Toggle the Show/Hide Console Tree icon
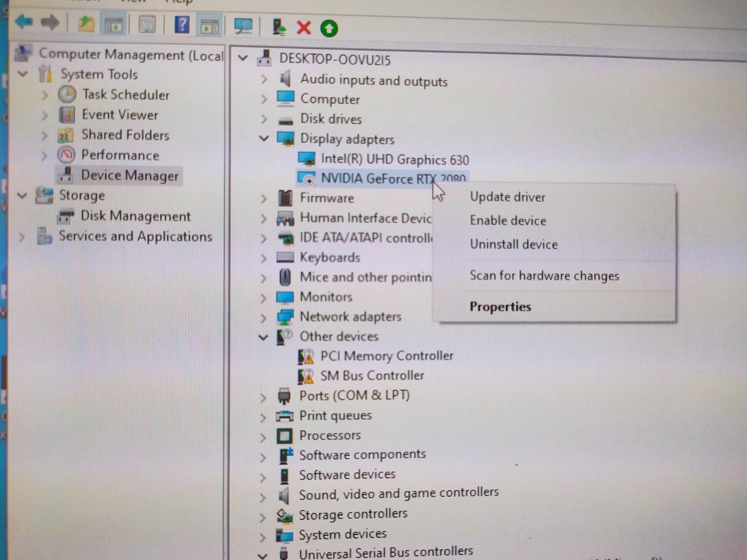 coord(113,24)
